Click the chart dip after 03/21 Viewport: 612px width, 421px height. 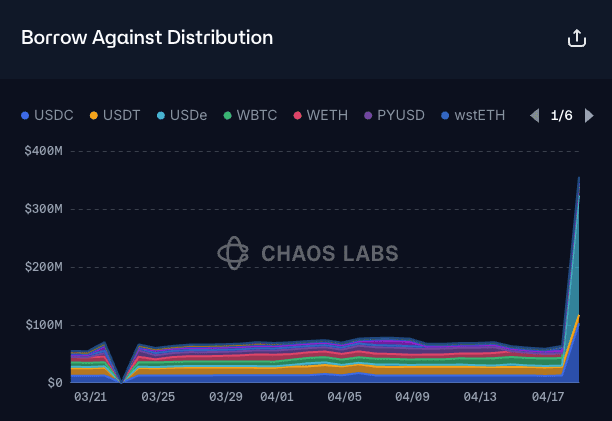121,382
